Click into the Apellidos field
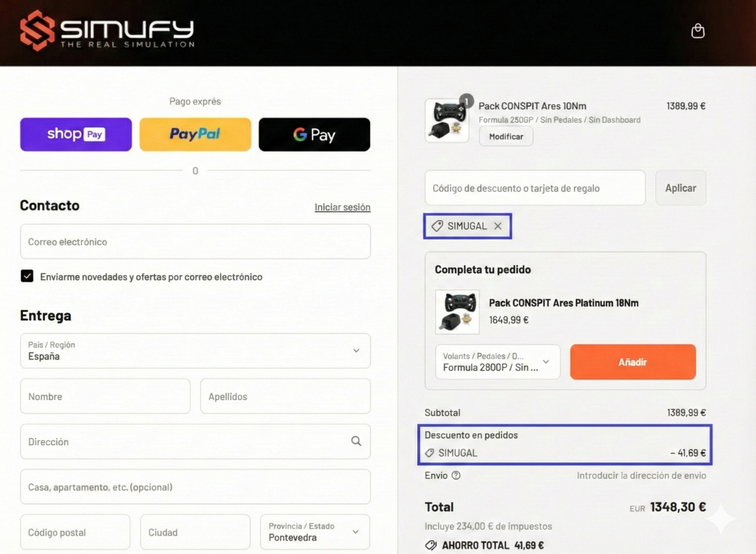The image size is (756, 554). (286, 396)
